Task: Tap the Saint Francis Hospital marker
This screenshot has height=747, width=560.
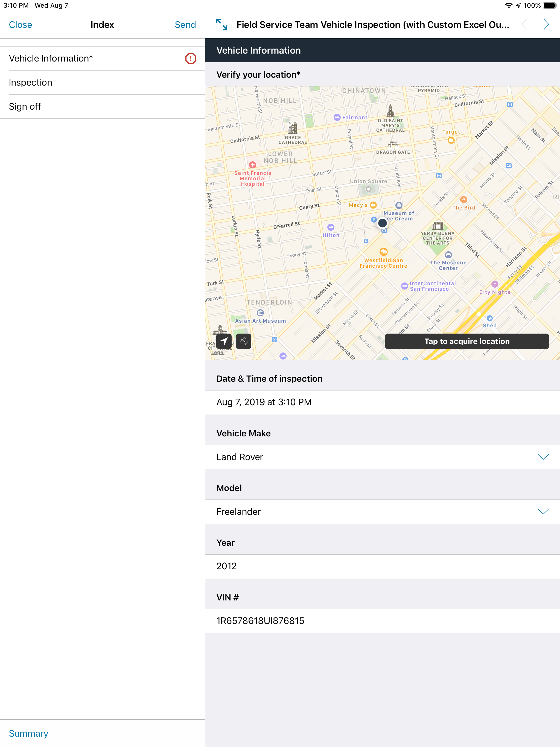Action: pyautogui.click(x=253, y=165)
